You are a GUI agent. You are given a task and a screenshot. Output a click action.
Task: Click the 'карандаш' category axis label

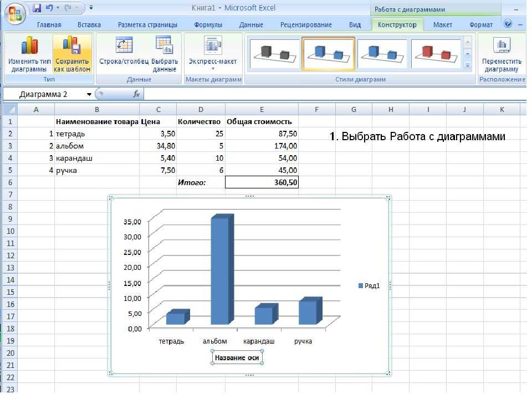pos(259,341)
